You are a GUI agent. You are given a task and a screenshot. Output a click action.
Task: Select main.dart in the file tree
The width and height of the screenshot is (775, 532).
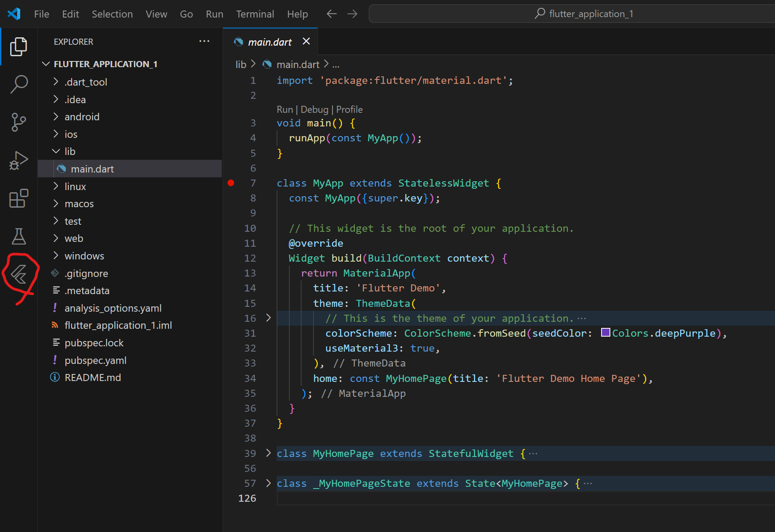130,169
